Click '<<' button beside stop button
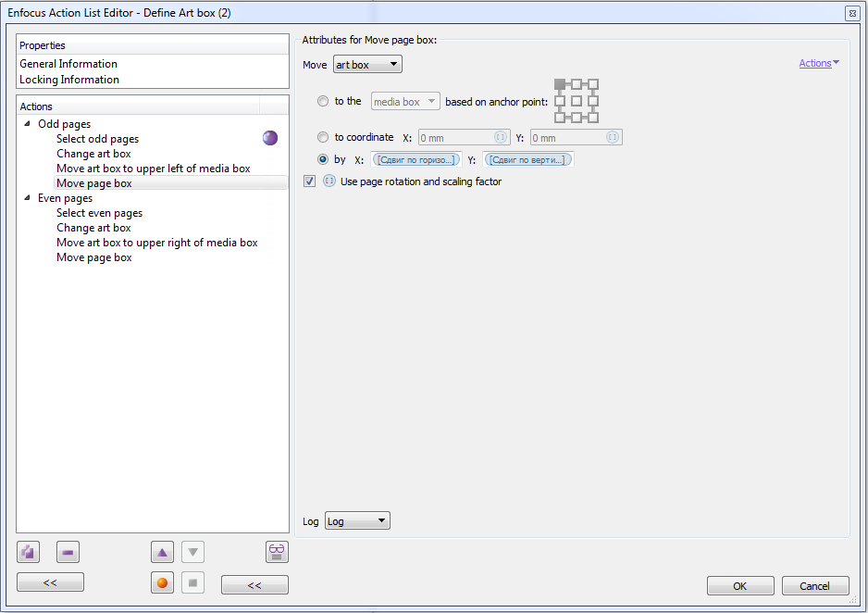 coord(254,585)
